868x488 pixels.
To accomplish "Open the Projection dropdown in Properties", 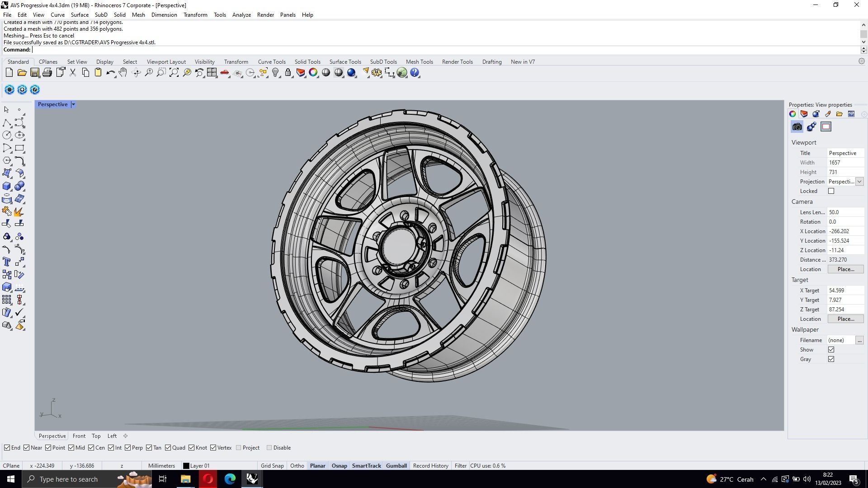I will point(859,182).
